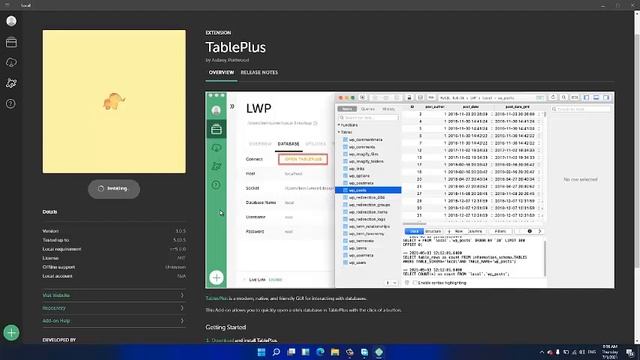
Task: Show hidden system tray icons
Action: point(542,352)
